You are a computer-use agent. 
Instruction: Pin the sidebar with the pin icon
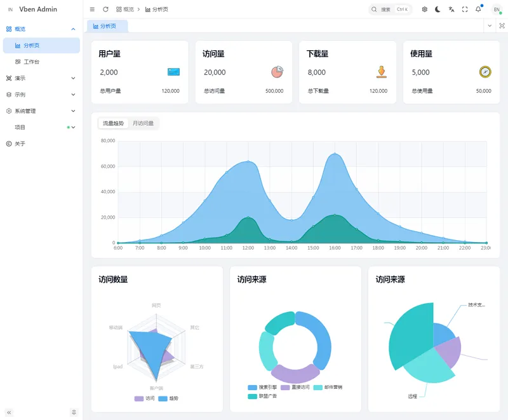(x=74, y=412)
